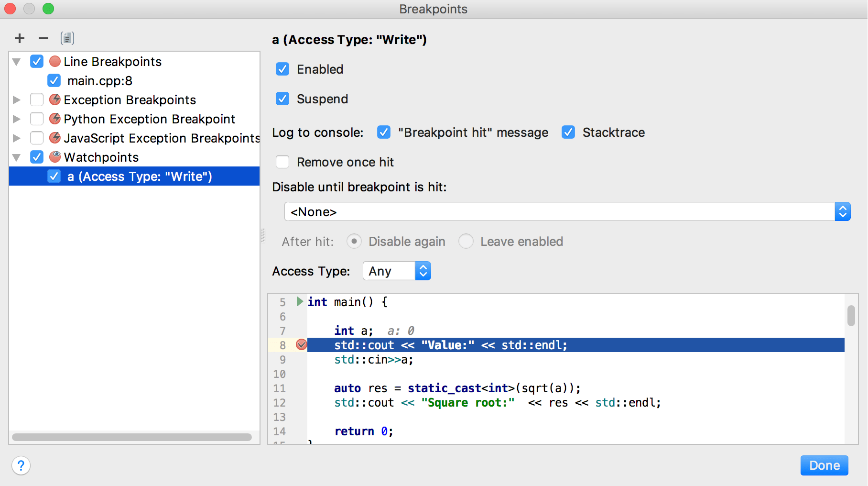Disable the Suspend checkbox

[x=282, y=99]
